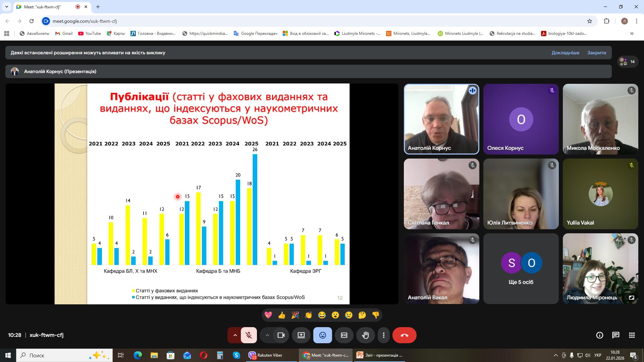Open the activities grid icon
This screenshot has width=644, height=362.
pyautogui.click(x=632, y=335)
